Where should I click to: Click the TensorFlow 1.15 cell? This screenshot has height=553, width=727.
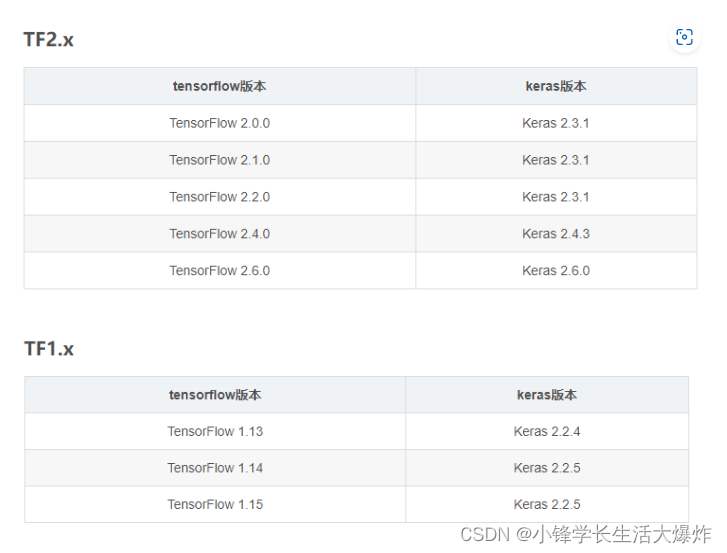point(215,504)
